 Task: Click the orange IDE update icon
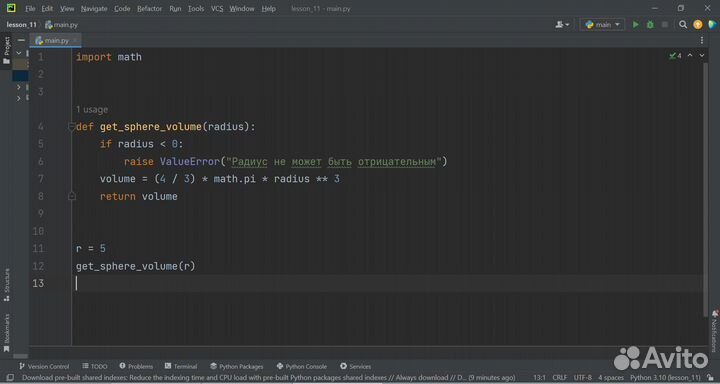pyautogui.click(x=698, y=24)
